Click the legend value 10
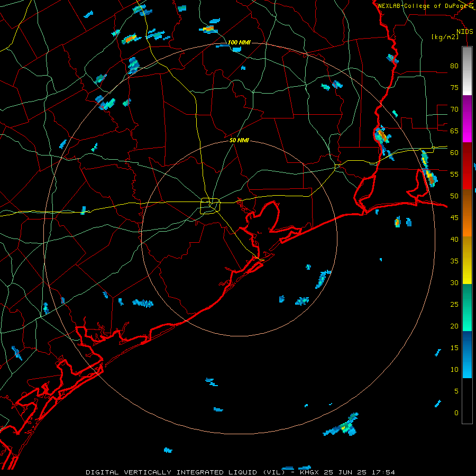 point(454,370)
